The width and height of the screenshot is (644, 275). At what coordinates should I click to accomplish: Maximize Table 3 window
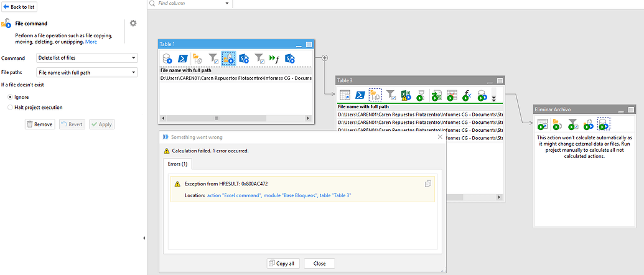point(500,81)
